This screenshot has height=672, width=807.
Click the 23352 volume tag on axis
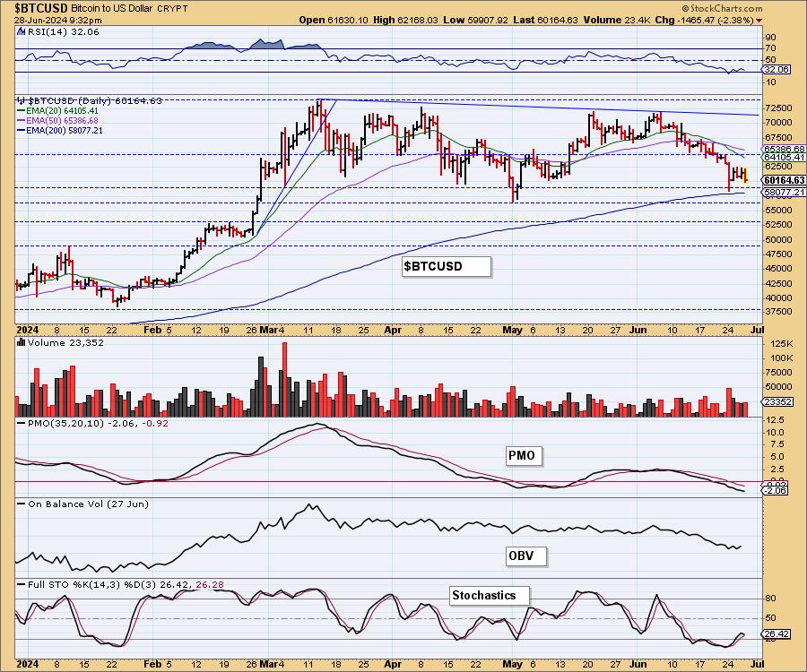777,402
